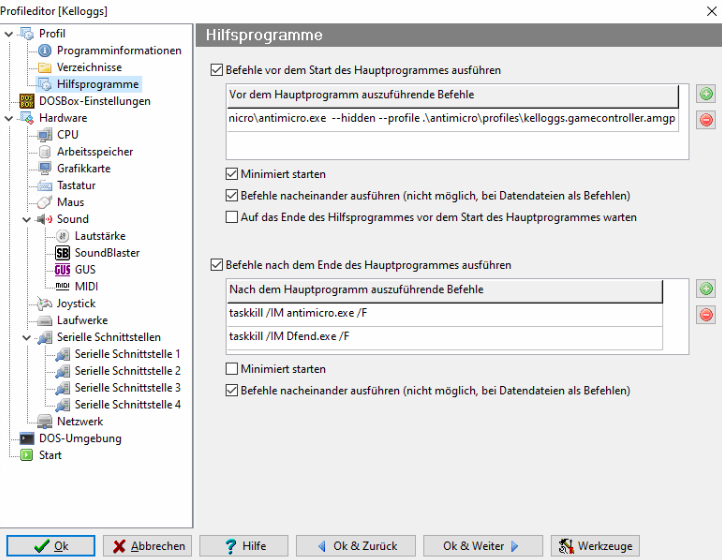
Task: Open the Werkzeuge tools button
Action: coord(595,546)
